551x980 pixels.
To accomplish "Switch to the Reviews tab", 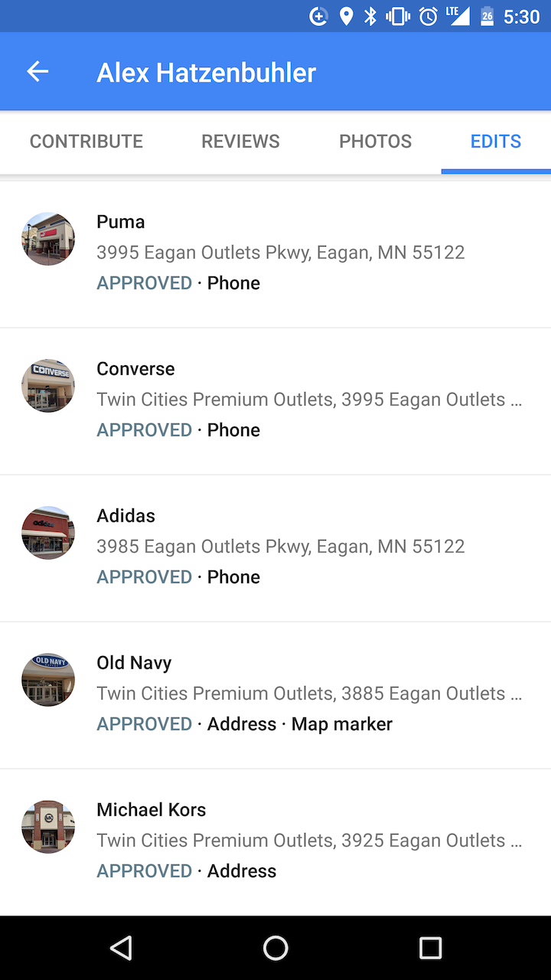I will 240,142.
